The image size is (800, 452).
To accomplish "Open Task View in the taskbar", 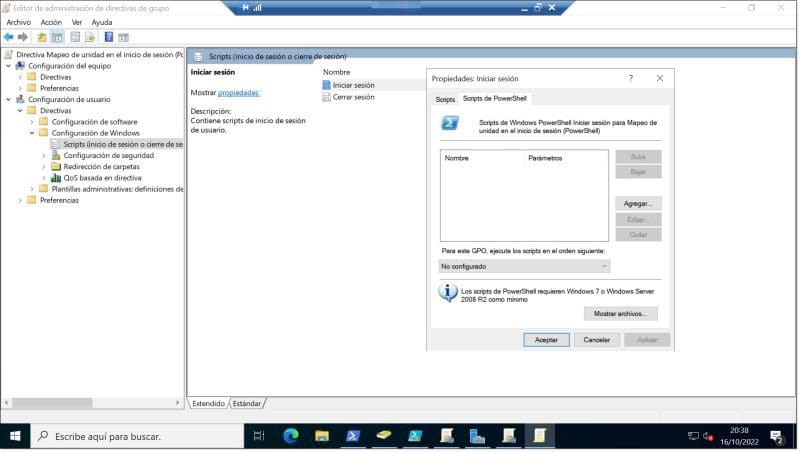I will point(259,436).
